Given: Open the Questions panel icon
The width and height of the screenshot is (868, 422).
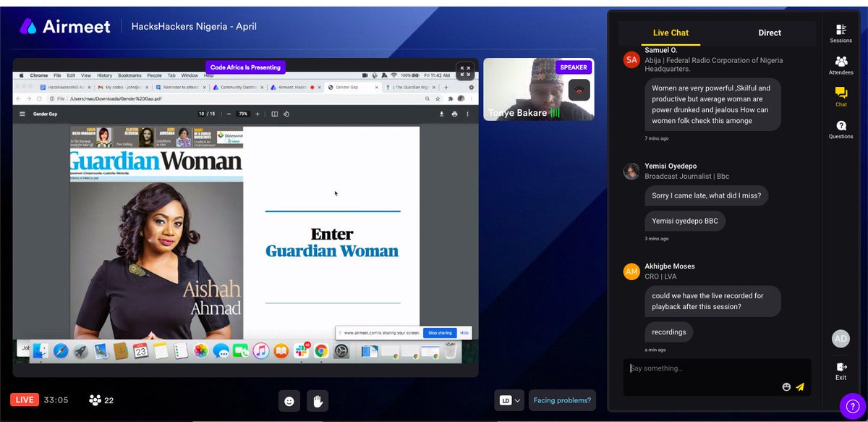Looking at the screenshot, I should (841, 125).
